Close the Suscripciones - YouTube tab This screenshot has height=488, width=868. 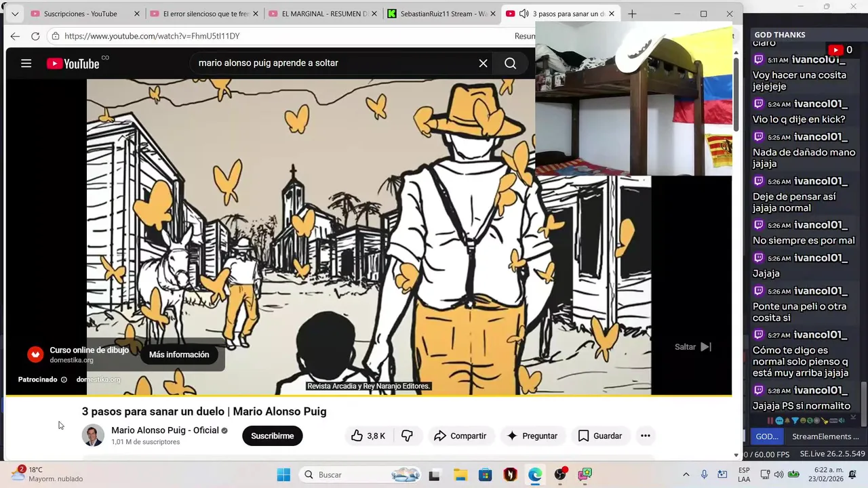(136, 14)
